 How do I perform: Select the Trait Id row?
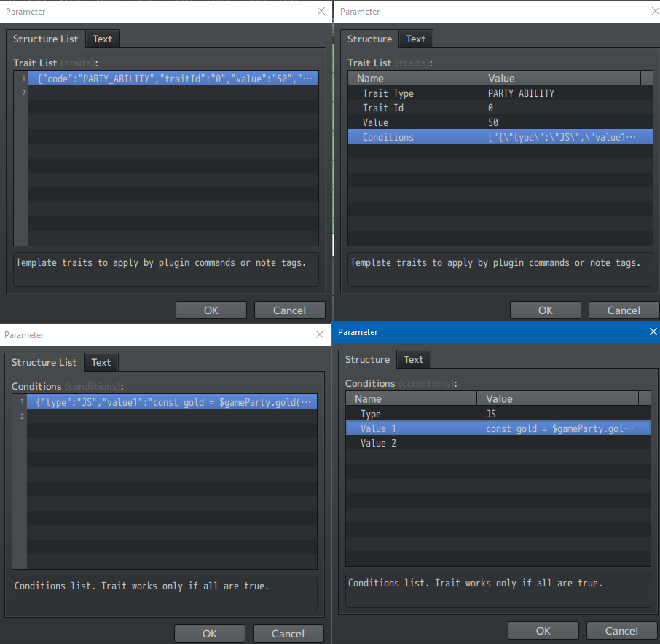coord(500,108)
